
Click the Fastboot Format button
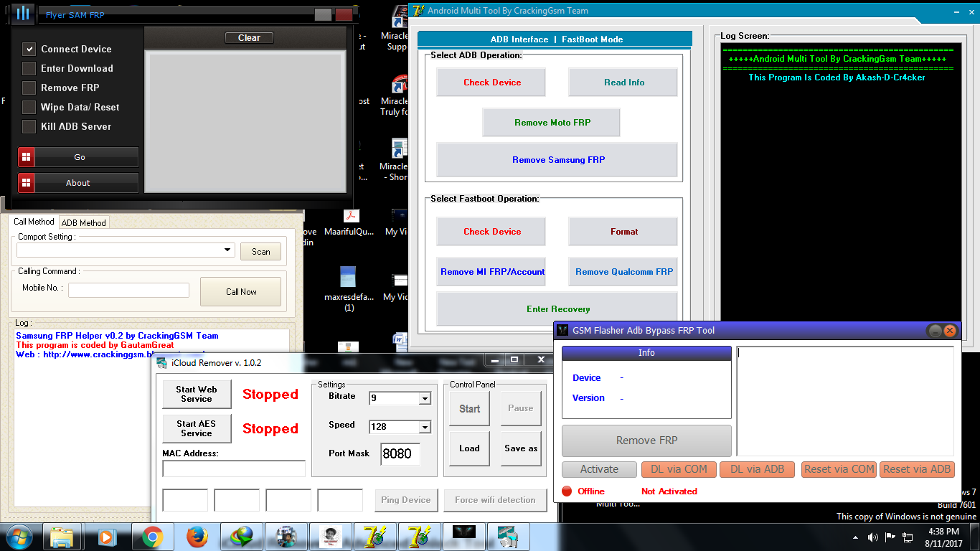pyautogui.click(x=623, y=232)
